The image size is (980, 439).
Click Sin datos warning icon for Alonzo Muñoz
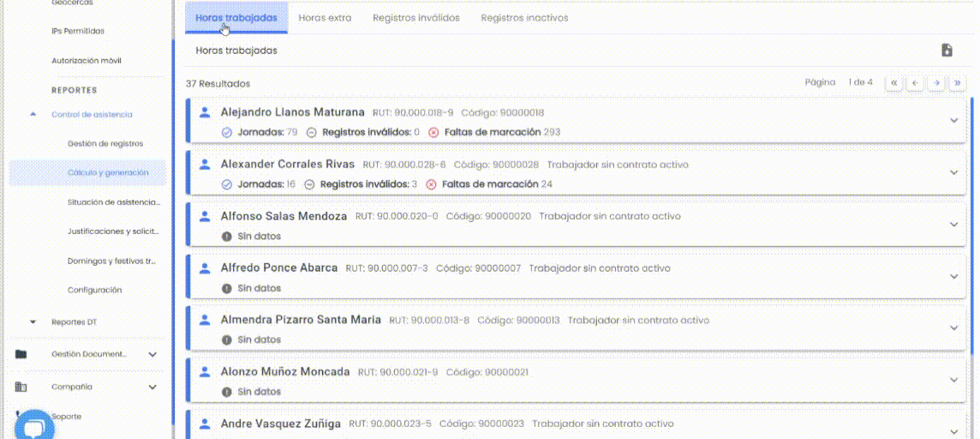pos(227,392)
